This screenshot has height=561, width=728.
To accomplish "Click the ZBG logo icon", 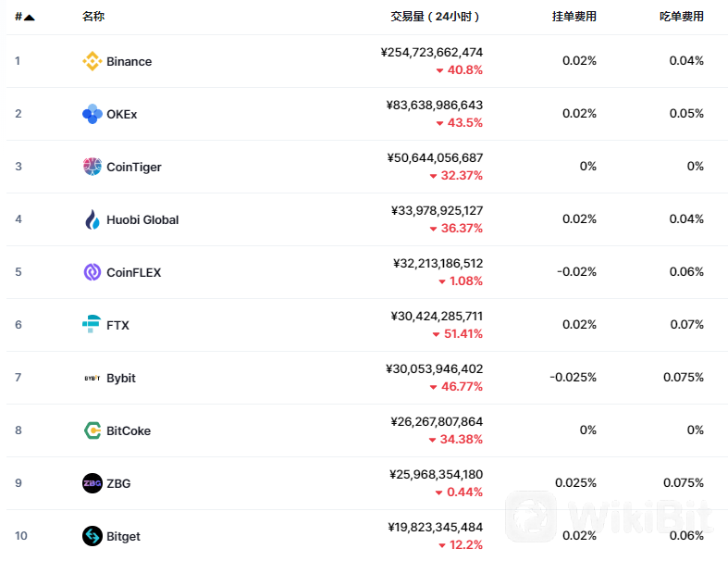I will point(92,483).
